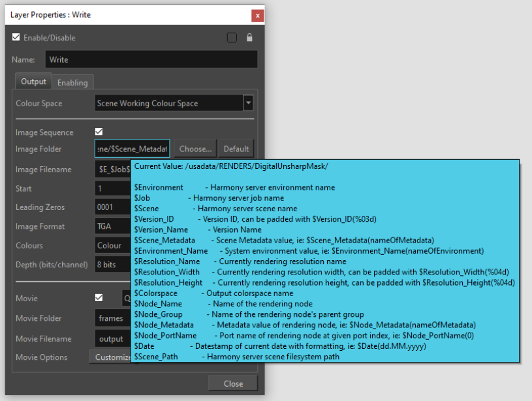Image resolution: width=532 pixels, height=401 pixels.
Task: Click the $Environment_Name entry in the tooltip
Action: (x=309, y=251)
